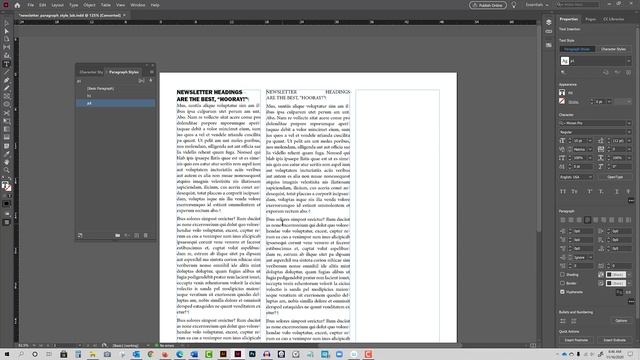Select the Gradient Swatch tool
The height and width of the screenshot is (360, 640).
click(x=7, y=129)
